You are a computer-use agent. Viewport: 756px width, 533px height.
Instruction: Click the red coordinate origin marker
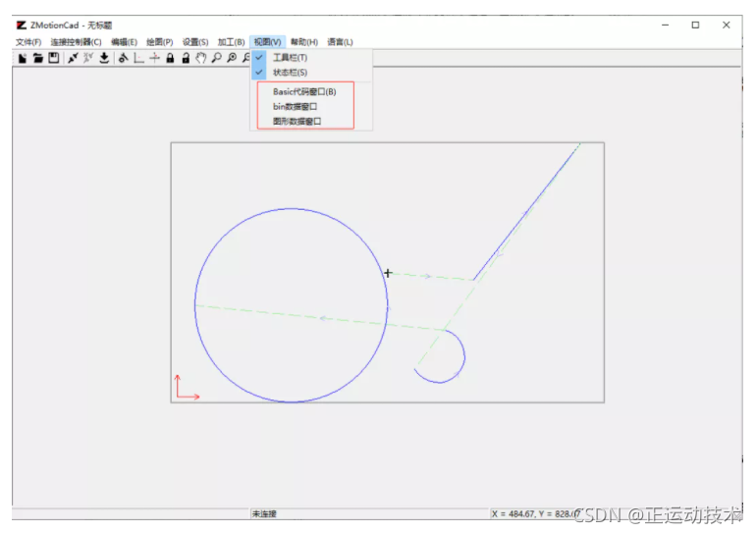(x=187, y=388)
